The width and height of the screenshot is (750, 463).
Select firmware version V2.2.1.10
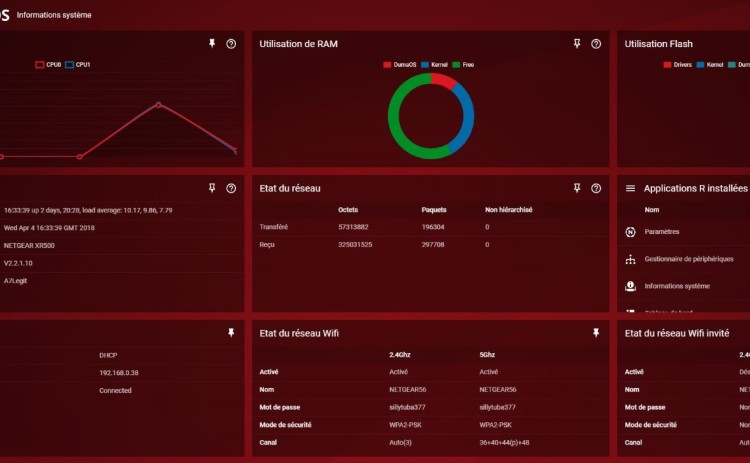click(x=18, y=263)
